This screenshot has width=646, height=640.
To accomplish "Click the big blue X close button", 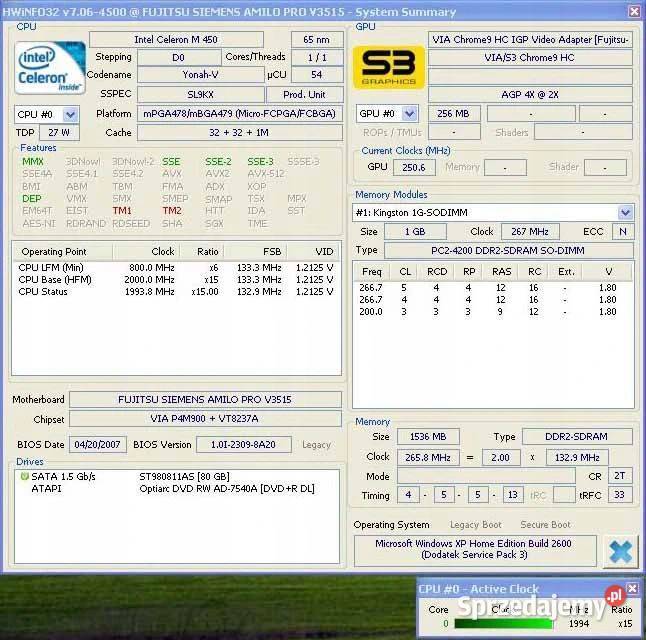I will pyautogui.click(x=620, y=552).
